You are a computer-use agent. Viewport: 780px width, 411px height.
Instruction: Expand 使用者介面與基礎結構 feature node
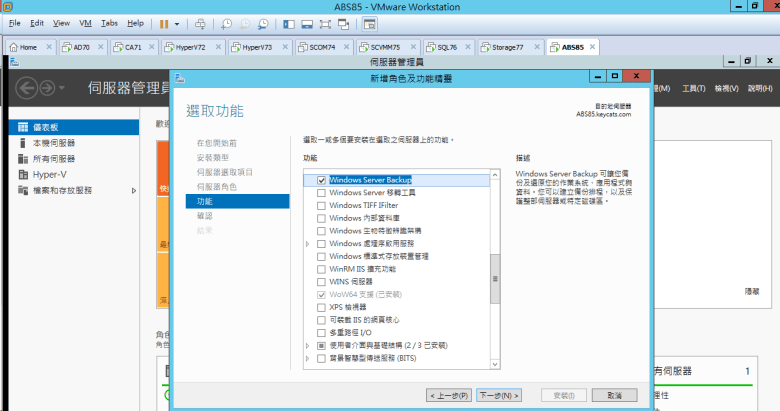tap(308, 344)
